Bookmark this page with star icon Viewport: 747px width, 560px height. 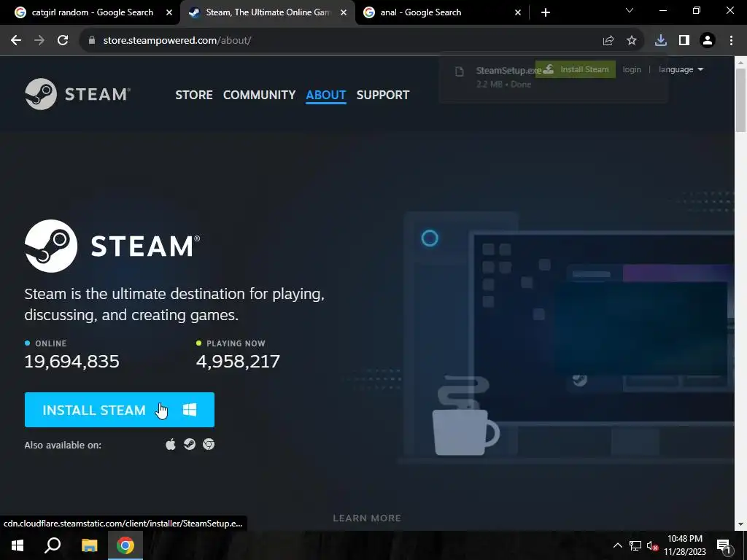point(632,41)
